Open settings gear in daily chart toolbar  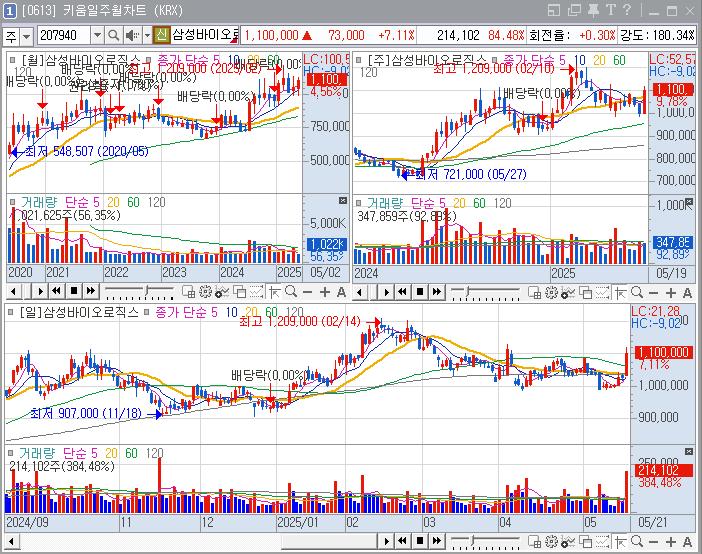[x=552, y=541]
